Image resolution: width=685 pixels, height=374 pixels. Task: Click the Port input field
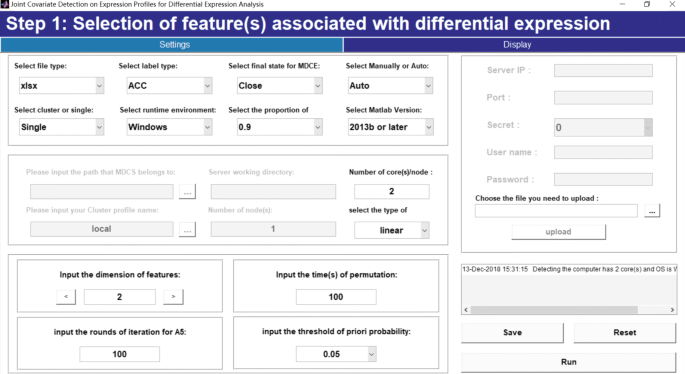[603, 97]
